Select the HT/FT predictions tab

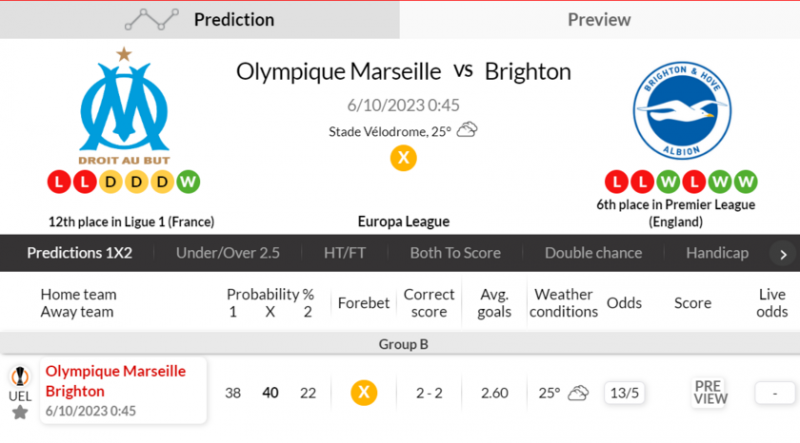pos(345,253)
